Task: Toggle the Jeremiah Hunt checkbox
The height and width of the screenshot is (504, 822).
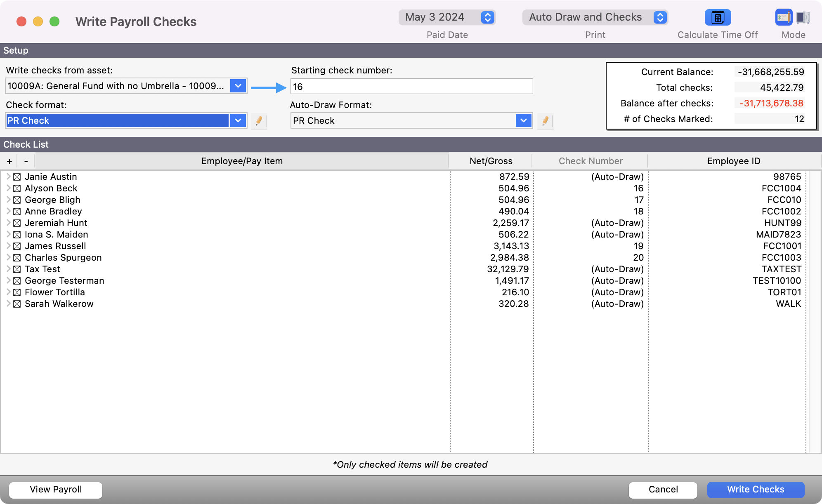Action: pos(17,223)
